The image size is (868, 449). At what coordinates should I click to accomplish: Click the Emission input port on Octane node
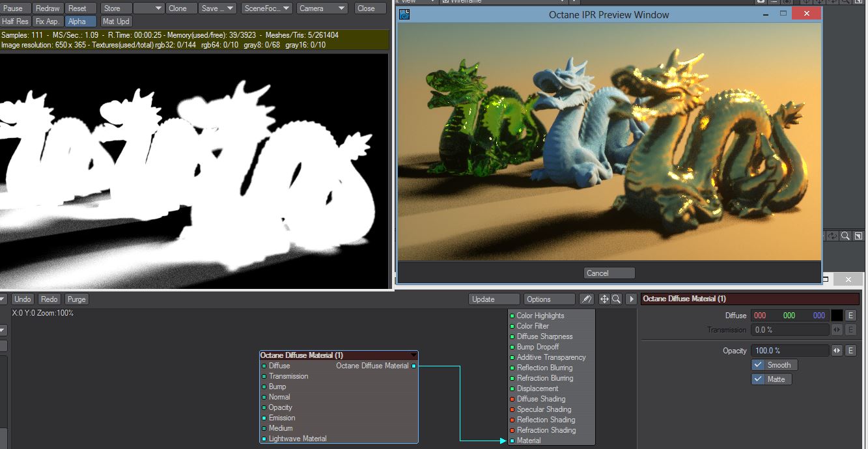point(264,418)
